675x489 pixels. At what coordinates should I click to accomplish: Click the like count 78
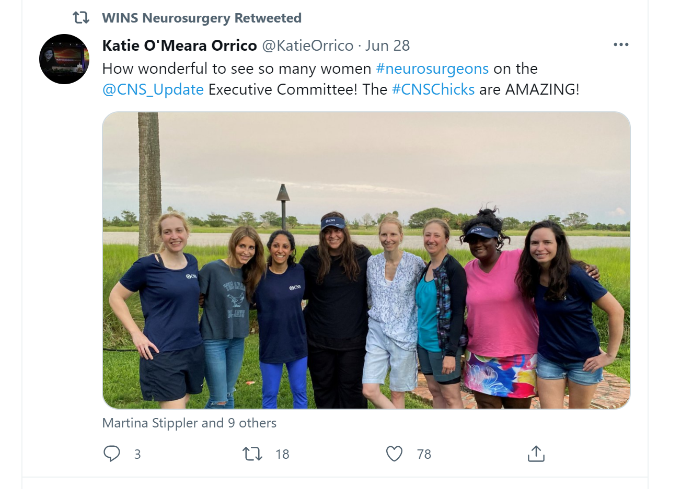click(x=424, y=454)
